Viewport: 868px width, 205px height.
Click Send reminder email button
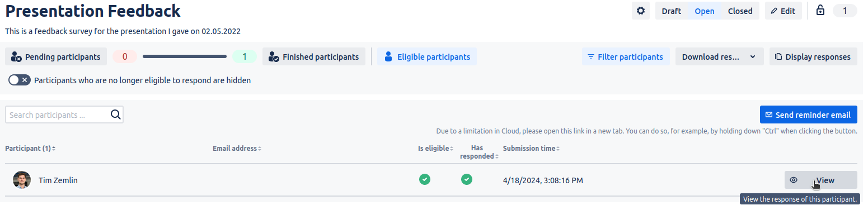tap(808, 115)
